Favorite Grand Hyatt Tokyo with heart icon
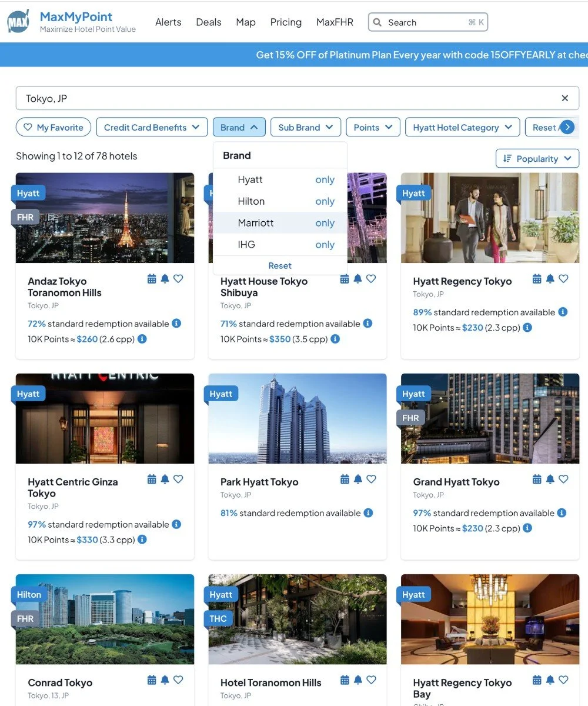588x706 pixels. pos(563,479)
